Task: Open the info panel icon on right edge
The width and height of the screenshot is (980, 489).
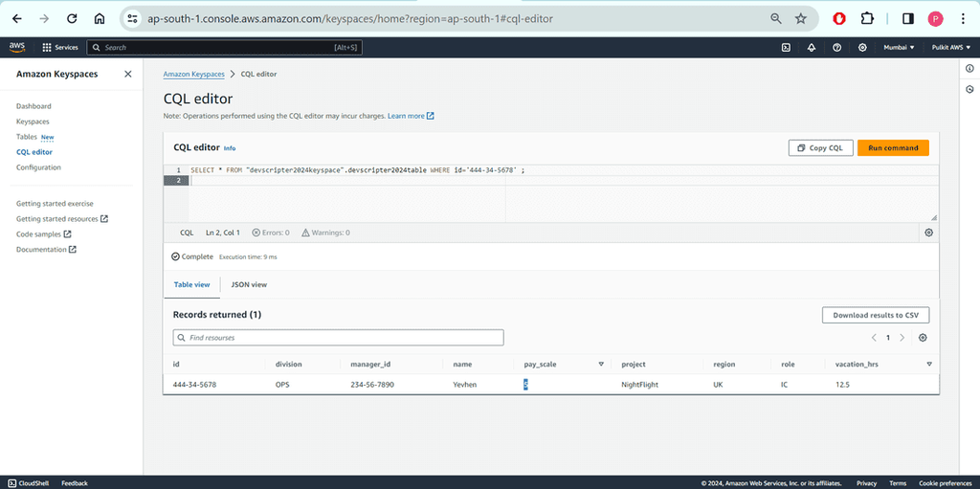Action: point(969,68)
